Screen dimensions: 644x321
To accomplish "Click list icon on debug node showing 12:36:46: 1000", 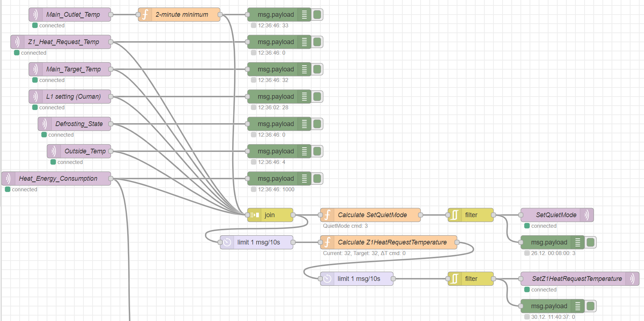I will [x=304, y=179].
